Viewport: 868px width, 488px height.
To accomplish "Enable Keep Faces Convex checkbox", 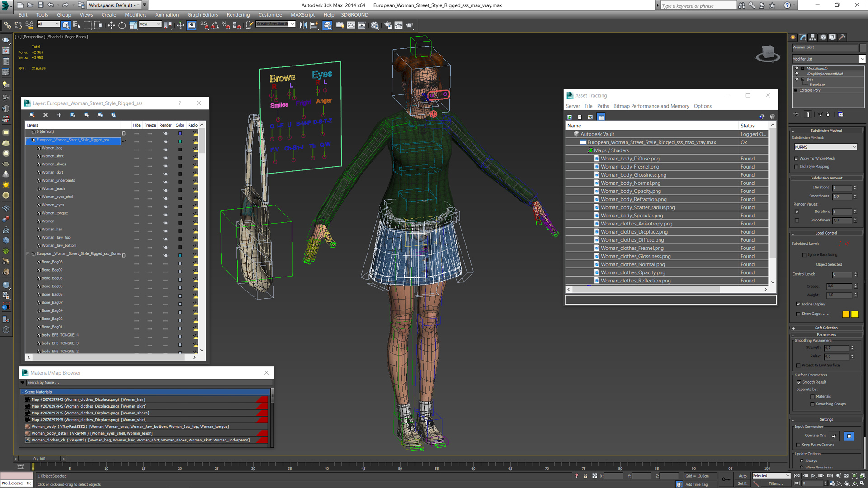I will [x=798, y=445].
